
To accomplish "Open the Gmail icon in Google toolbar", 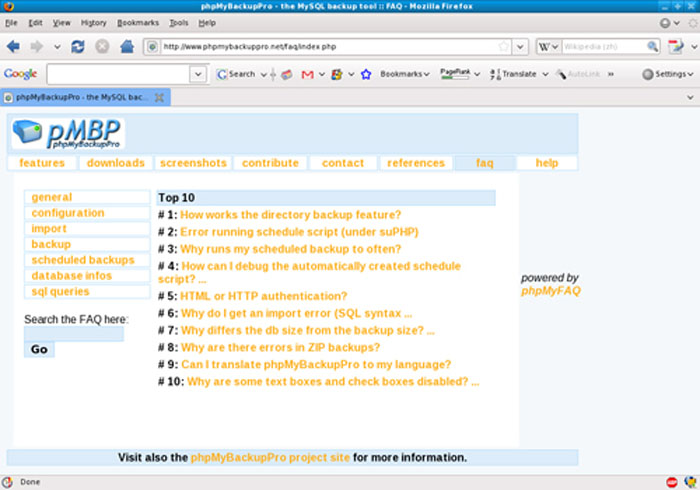I will tap(307, 75).
